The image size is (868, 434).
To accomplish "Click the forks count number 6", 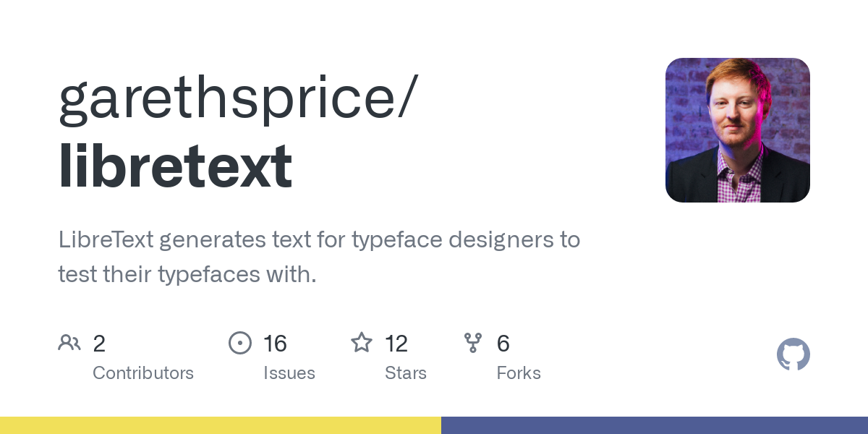I will (503, 344).
